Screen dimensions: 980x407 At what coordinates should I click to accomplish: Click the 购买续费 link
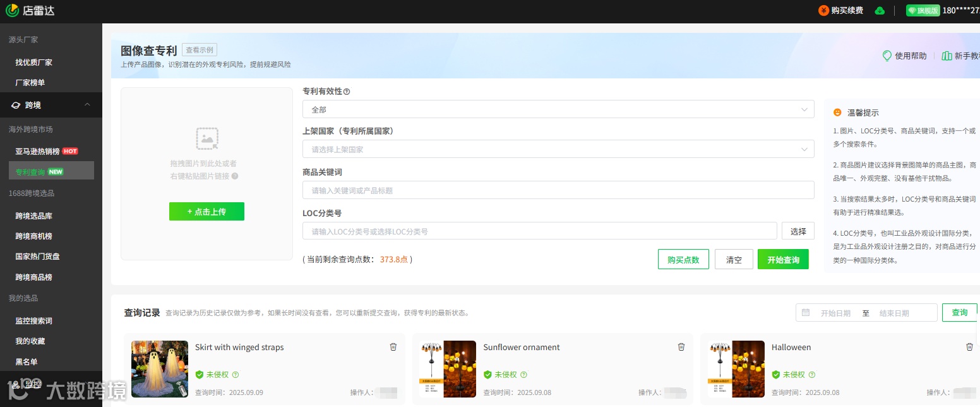(x=847, y=10)
